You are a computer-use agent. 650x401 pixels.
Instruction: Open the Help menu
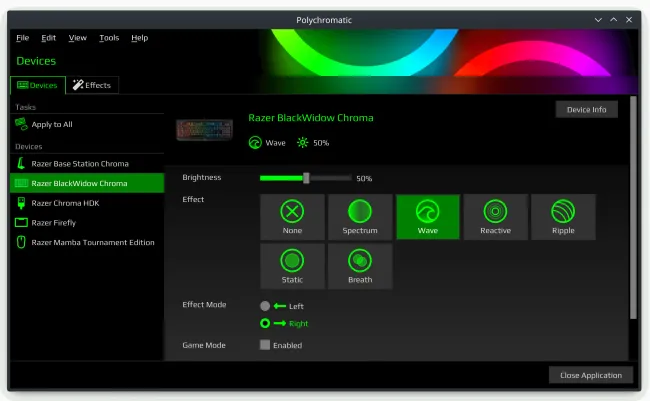[140, 38]
